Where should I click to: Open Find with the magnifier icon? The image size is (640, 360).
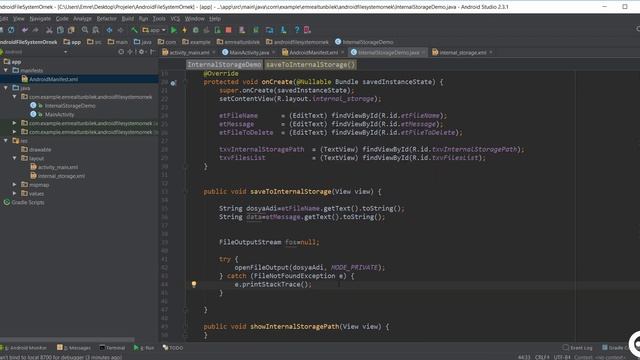pyautogui.click(x=84, y=30)
